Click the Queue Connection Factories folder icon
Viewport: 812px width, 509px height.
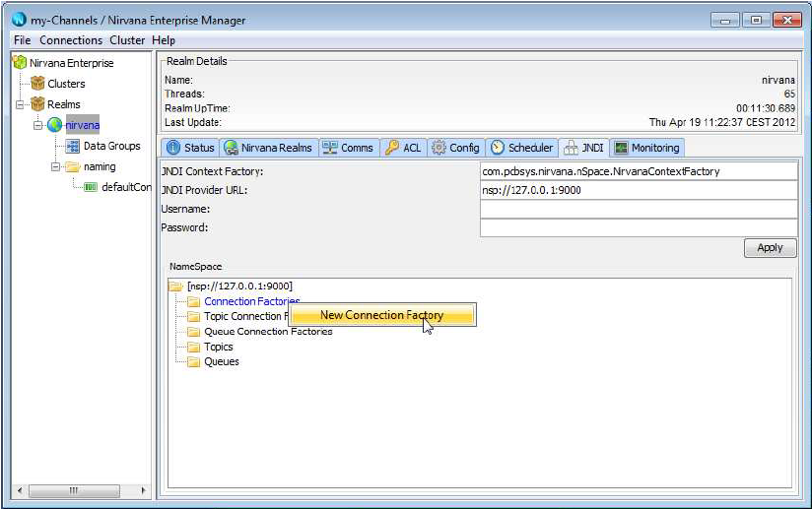pos(194,332)
